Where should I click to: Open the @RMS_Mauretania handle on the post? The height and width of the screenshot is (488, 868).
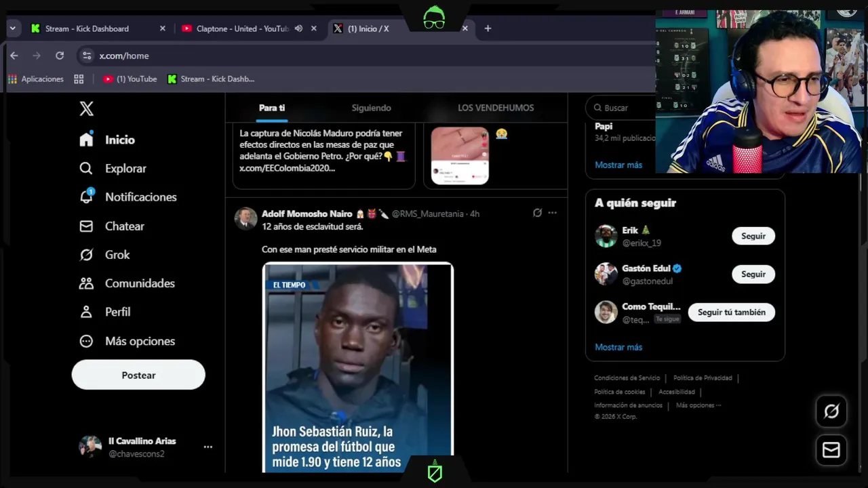(427, 213)
